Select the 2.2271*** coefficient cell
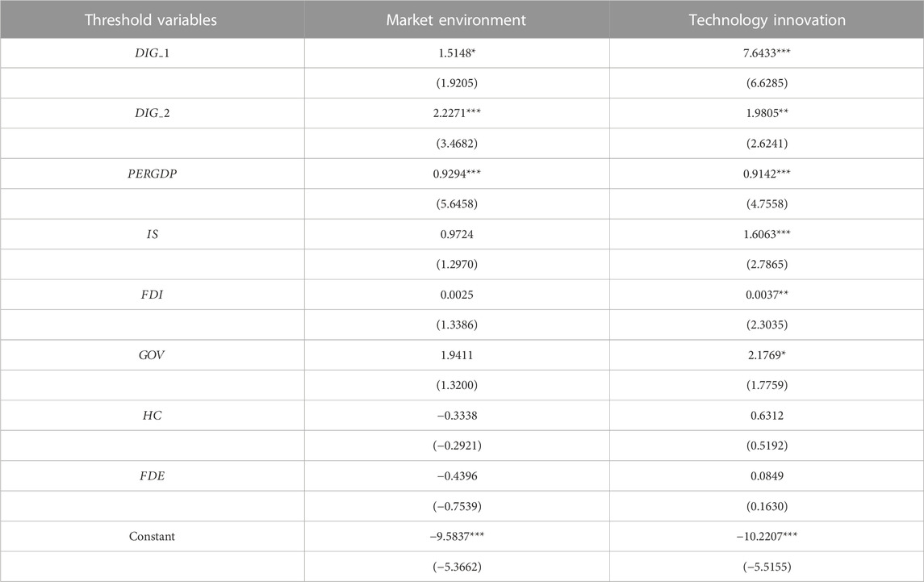 click(x=457, y=113)
